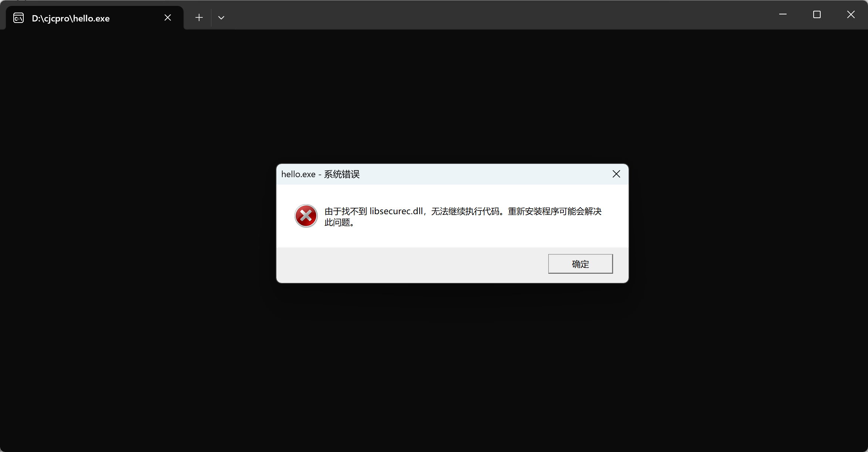The width and height of the screenshot is (868, 452).
Task: Click the second message line 此问题。
Action: point(339,223)
